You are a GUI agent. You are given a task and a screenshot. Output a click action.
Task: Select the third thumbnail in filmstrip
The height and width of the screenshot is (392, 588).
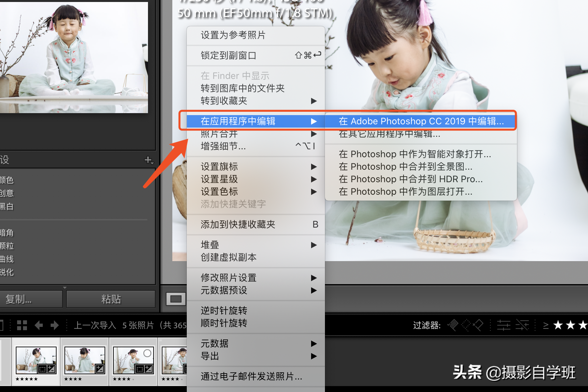pos(133,361)
